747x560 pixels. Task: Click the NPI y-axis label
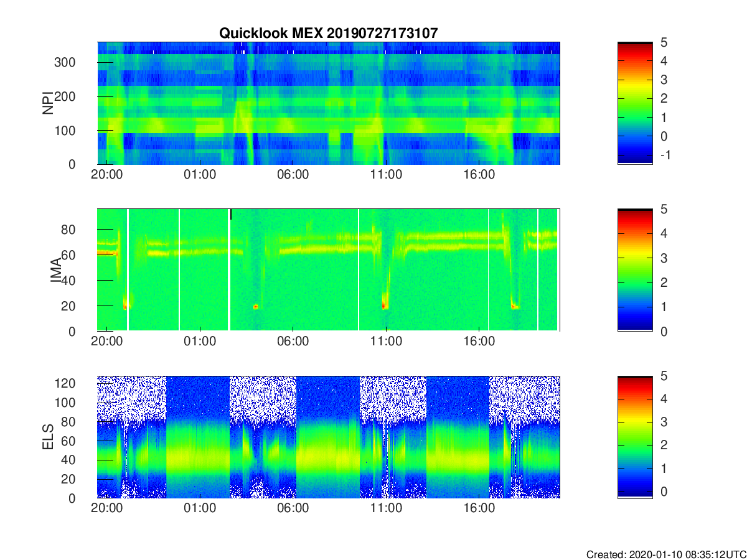(47, 103)
